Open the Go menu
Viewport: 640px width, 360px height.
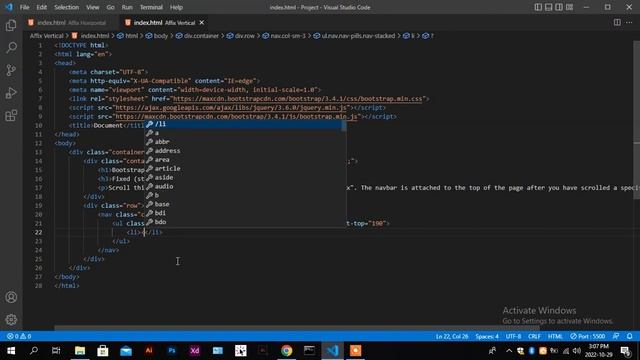pos(111,7)
